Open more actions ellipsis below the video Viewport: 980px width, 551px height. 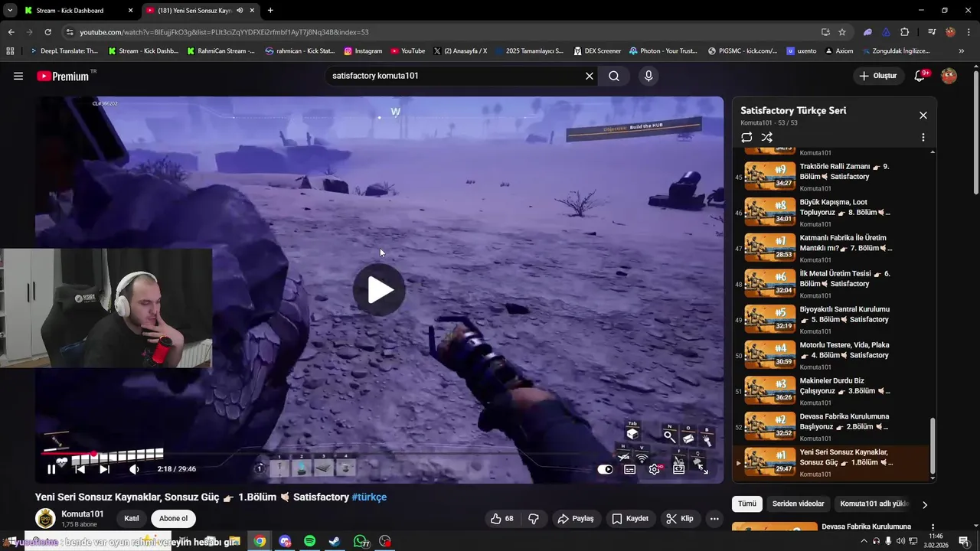(714, 518)
